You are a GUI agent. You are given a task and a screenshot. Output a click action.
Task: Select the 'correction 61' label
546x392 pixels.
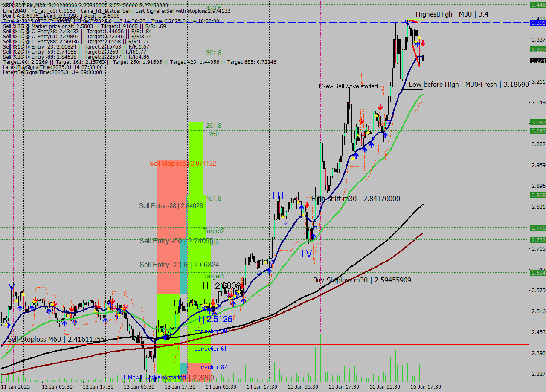[211, 349]
